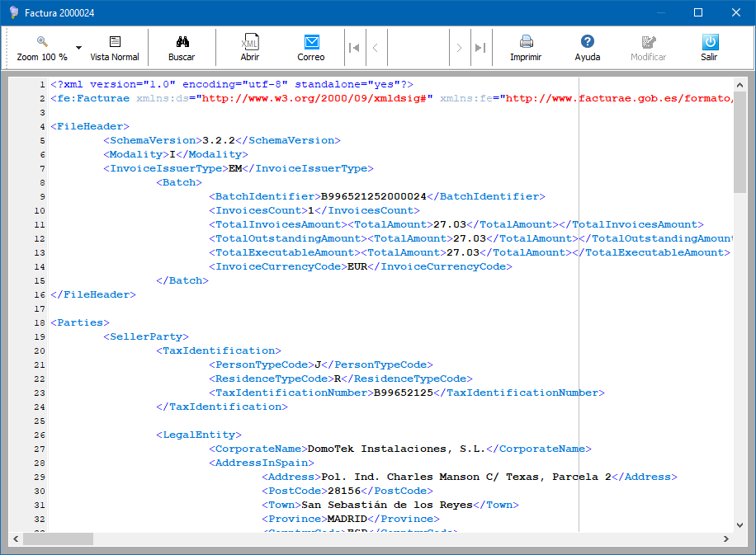Image resolution: width=756 pixels, height=555 pixels.
Task: Open the zoom level dropdown arrow
Action: coord(78,48)
